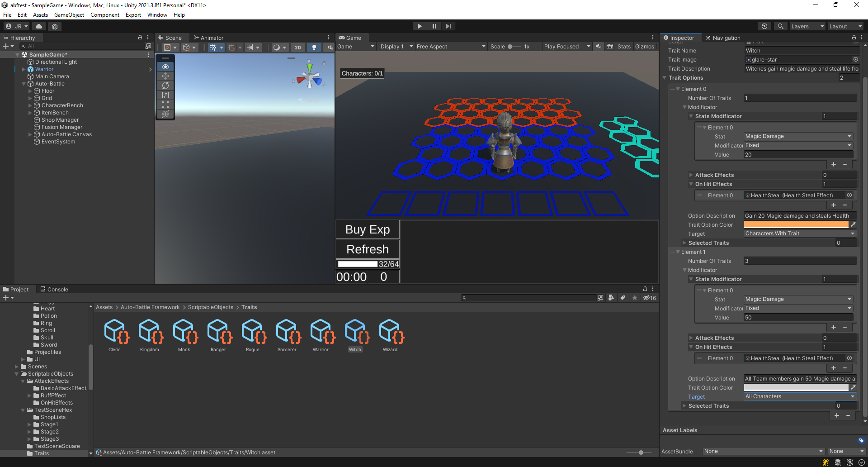Viewport: 868px width, 467px height.
Task: Toggle scene audio mute button
Action: pyautogui.click(x=330, y=47)
